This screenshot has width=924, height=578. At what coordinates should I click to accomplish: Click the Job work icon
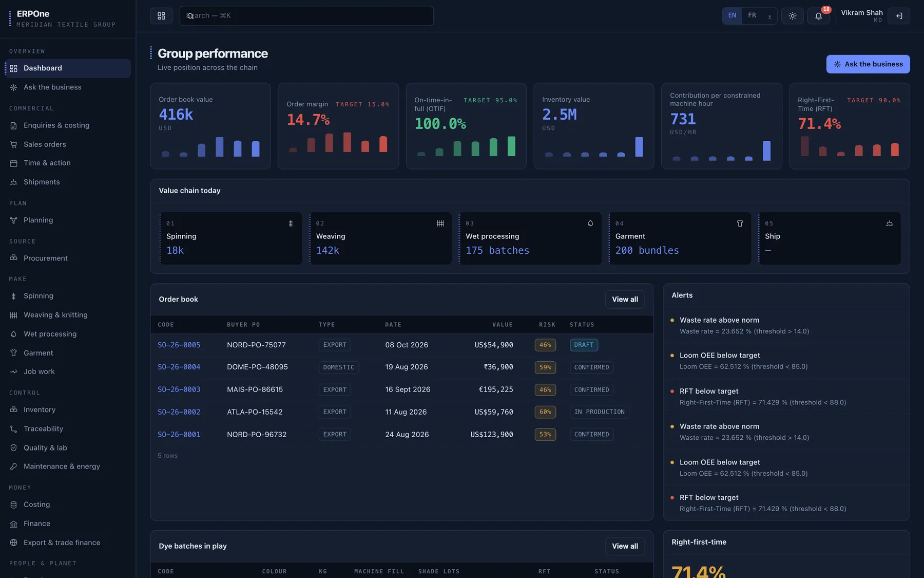pyautogui.click(x=14, y=371)
